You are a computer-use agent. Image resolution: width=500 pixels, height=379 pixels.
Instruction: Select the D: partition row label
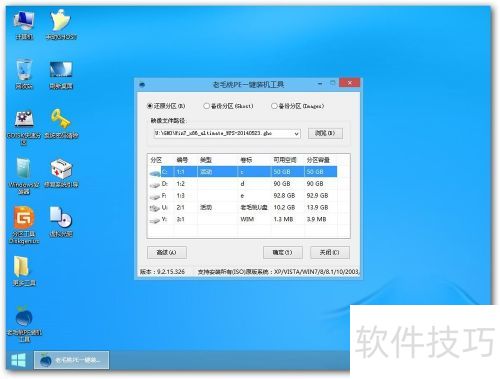point(165,184)
